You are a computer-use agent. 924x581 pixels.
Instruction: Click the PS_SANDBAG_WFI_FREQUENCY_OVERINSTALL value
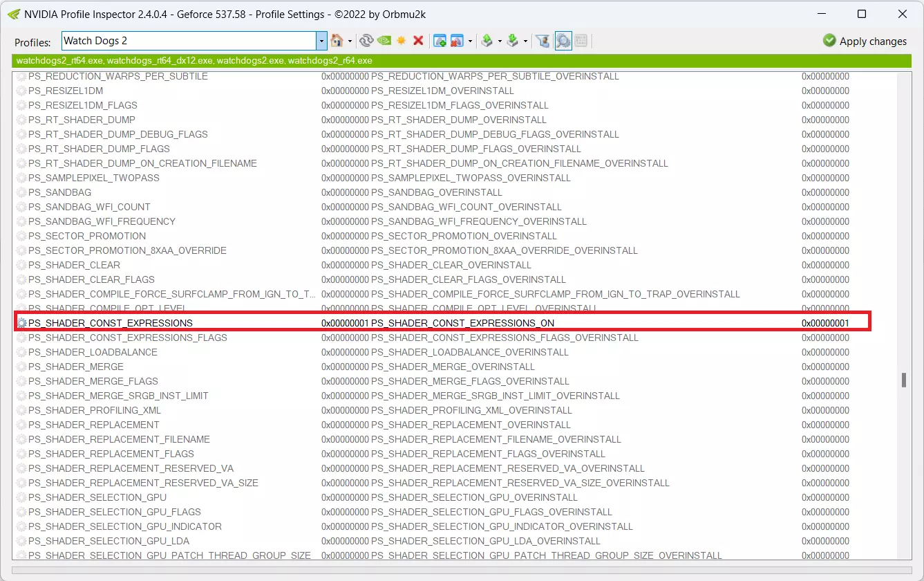(479, 221)
